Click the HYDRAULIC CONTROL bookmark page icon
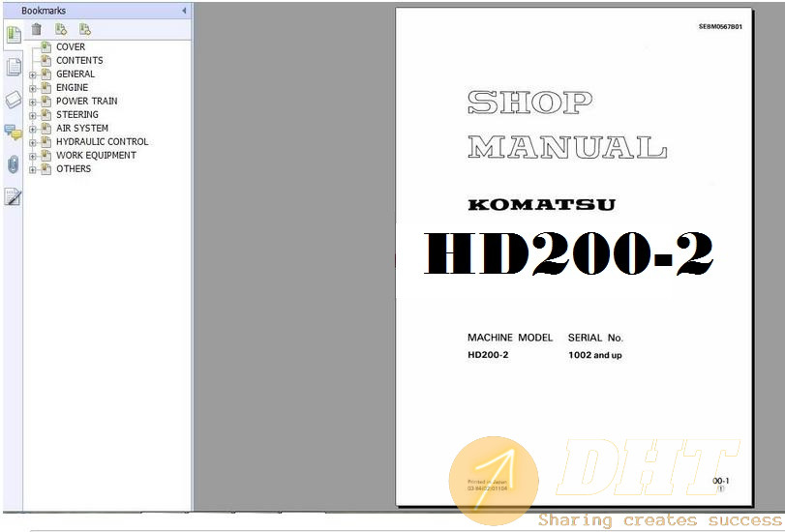 click(x=46, y=141)
